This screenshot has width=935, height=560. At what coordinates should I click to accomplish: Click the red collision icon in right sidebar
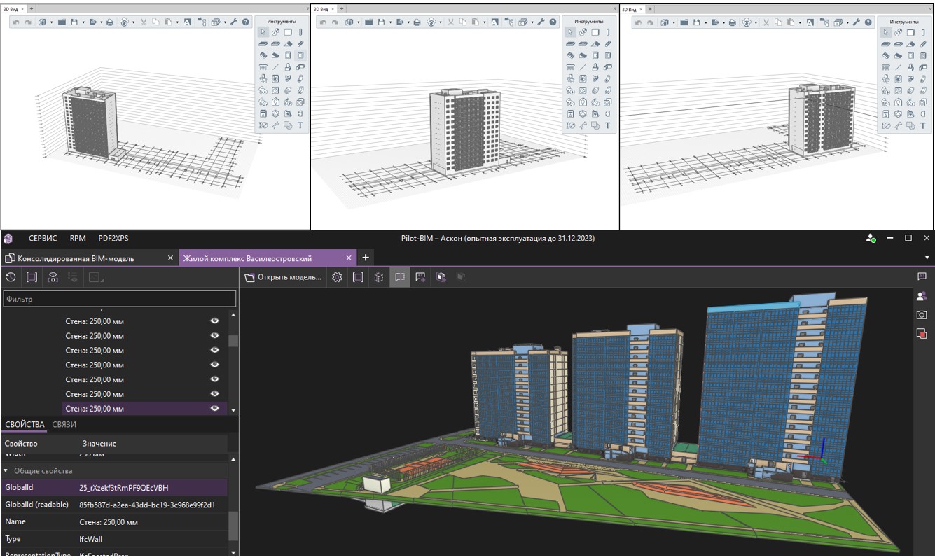click(x=922, y=334)
